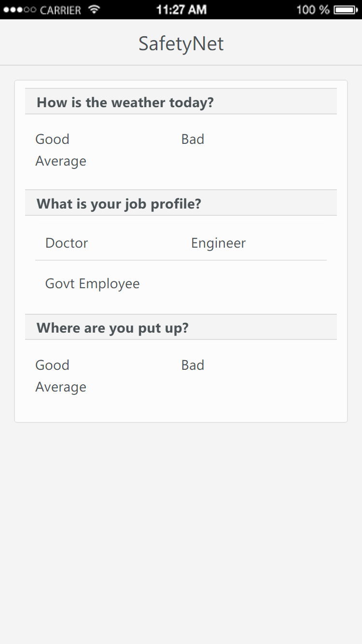Pick Engineer as job profile

(219, 243)
